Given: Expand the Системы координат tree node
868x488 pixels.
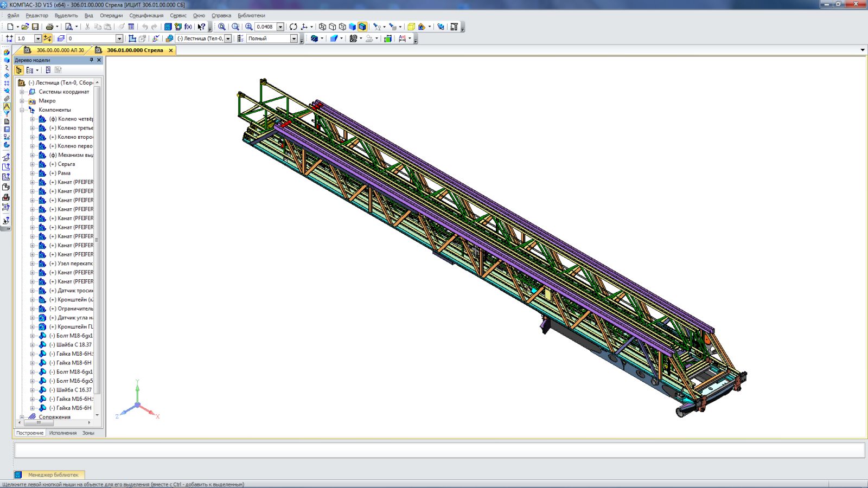Looking at the screenshot, I should 22,92.
